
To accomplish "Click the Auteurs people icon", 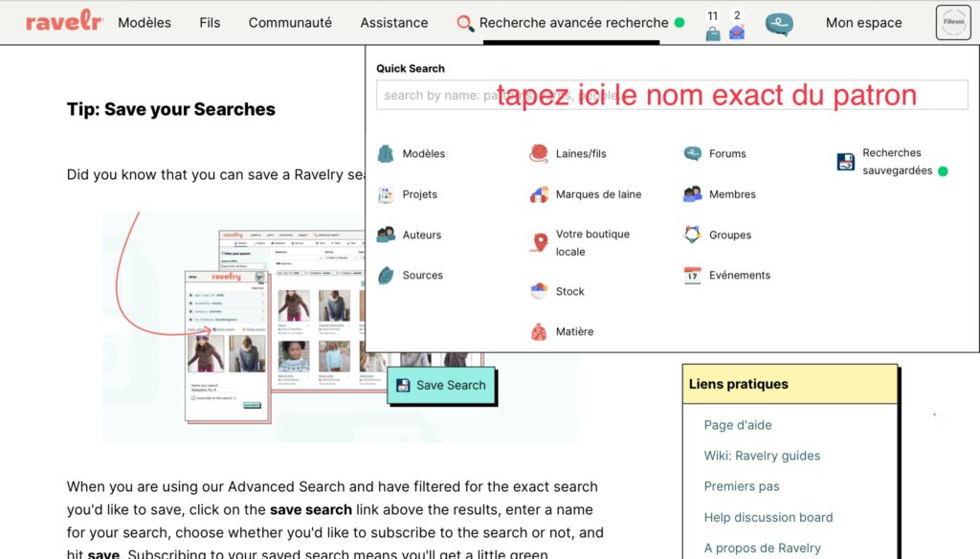I will pos(386,235).
